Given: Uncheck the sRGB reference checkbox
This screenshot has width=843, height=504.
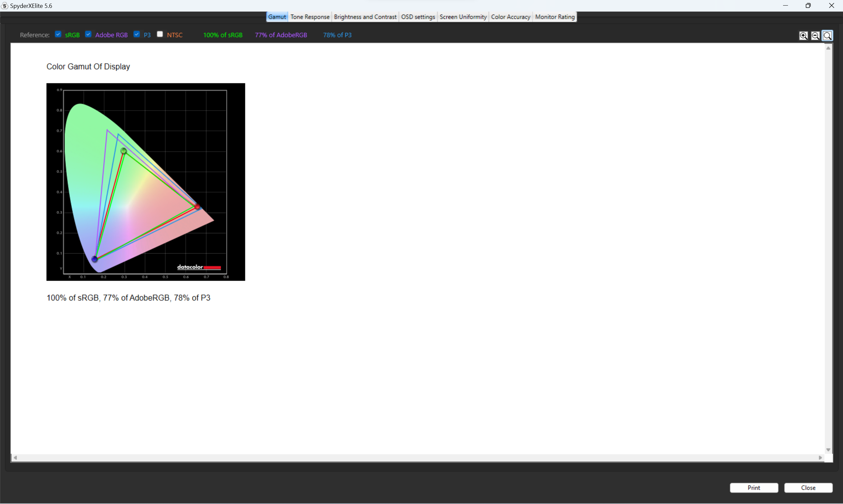Looking at the screenshot, I should 58,34.
